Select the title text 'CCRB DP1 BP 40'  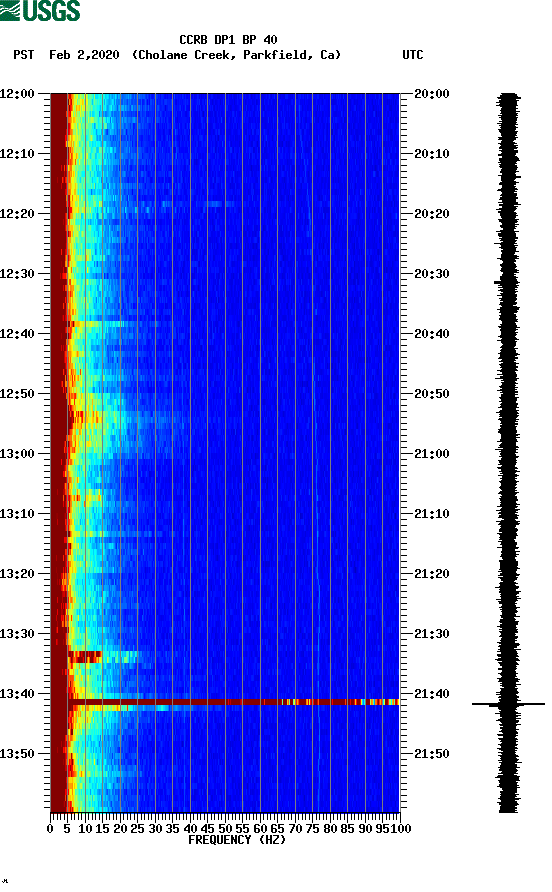(228, 40)
